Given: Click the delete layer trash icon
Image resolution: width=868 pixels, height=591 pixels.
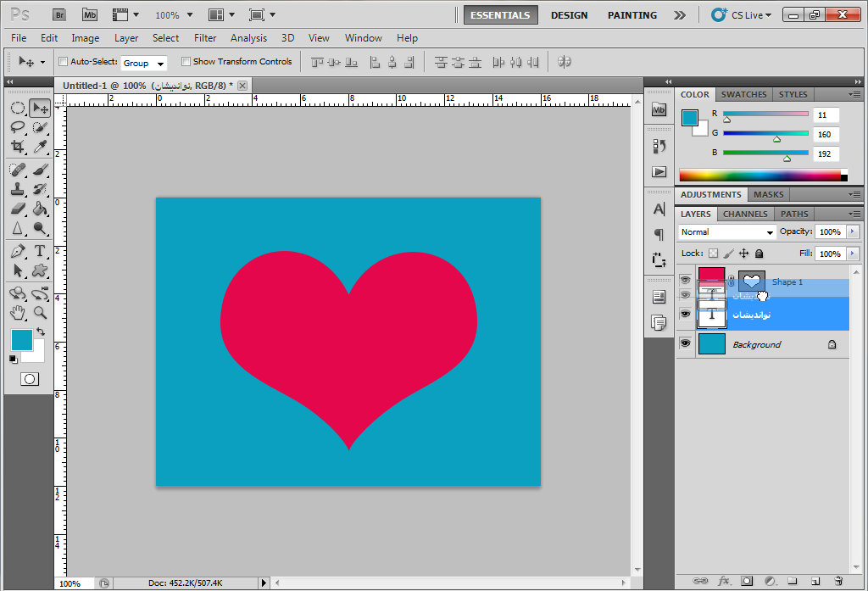Looking at the screenshot, I should click(x=837, y=581).
